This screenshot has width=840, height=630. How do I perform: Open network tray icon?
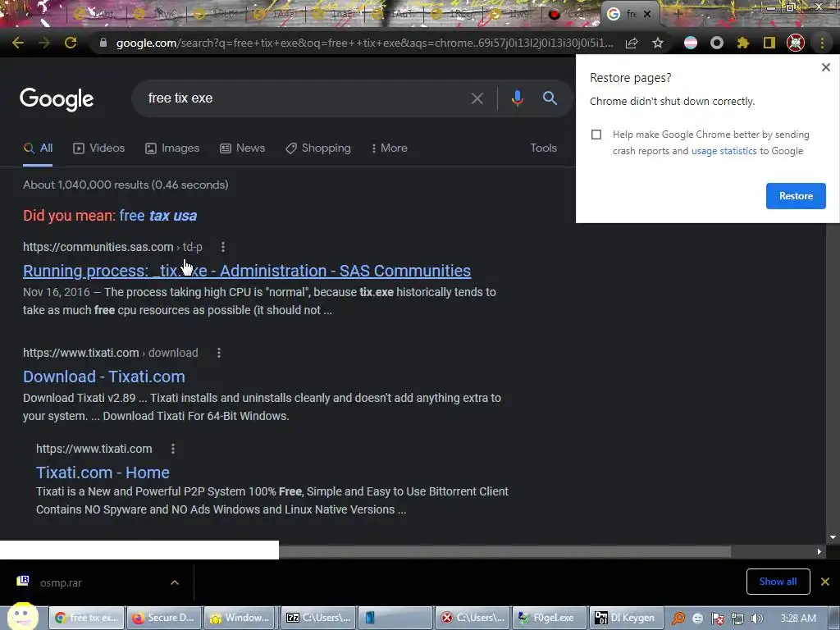tap(737, 619)
